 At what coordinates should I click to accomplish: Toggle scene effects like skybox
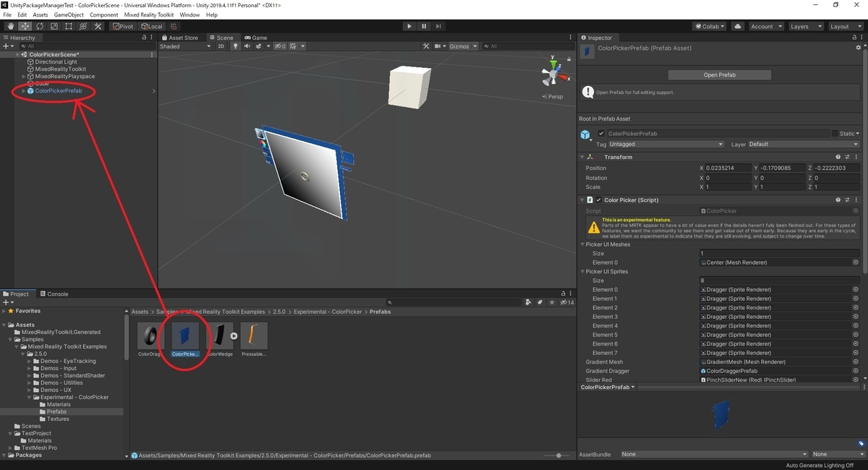click(260, 46)
